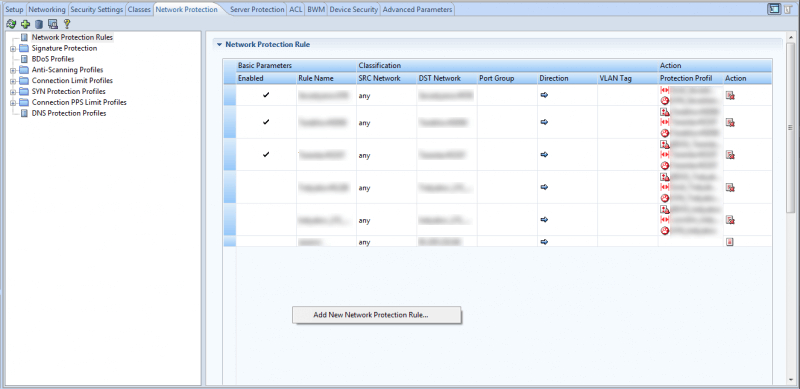
Task: Select the Network Protection tab
Action: [x=186, y=10]
